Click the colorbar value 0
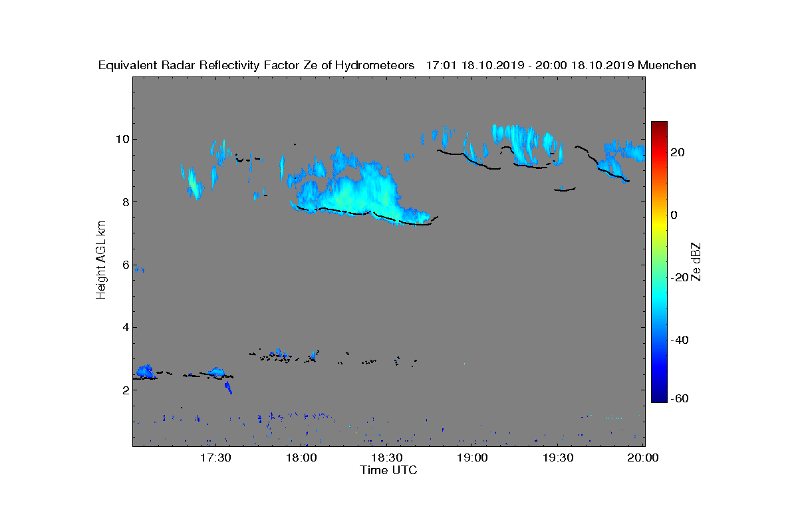This screenshot has height=532, width=798. [x=674, y=215]
